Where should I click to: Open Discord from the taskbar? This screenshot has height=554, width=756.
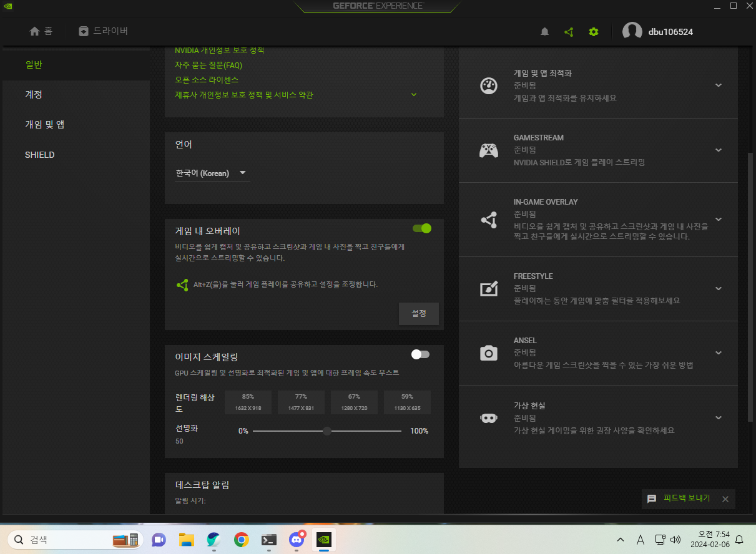click(x=297, y=539)
